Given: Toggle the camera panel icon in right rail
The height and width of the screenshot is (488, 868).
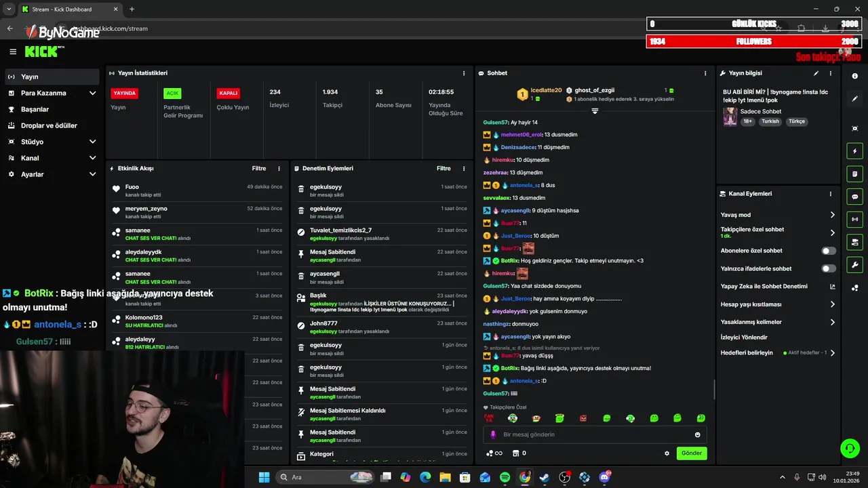Looking at the screenshot, I should pos(854,242).
